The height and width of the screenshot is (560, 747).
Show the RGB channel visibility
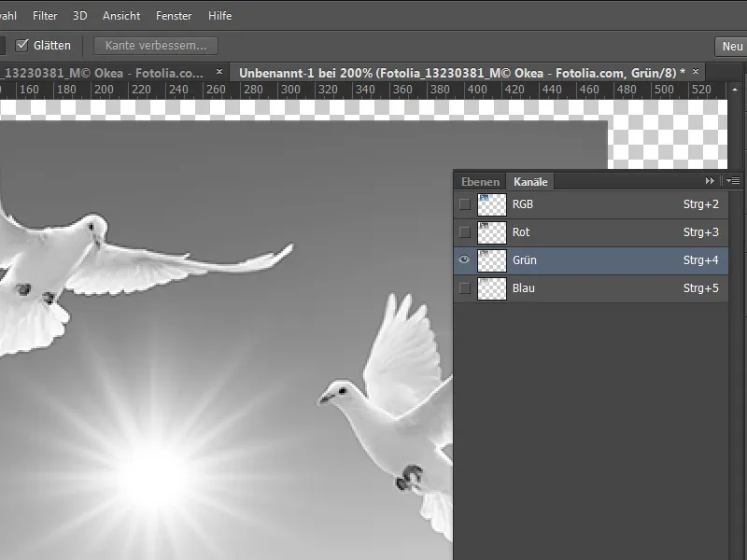pyautogui.click(x=464, y=204)
